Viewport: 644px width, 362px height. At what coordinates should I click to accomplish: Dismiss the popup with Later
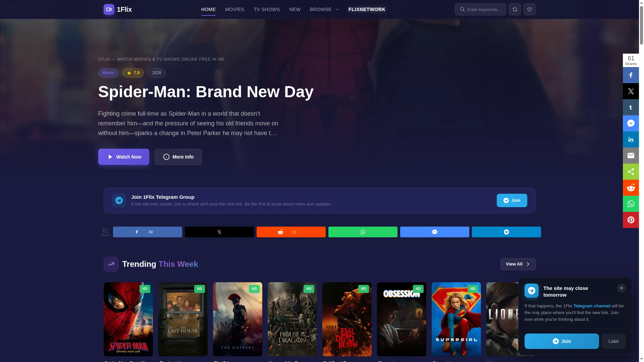(614, 341)
